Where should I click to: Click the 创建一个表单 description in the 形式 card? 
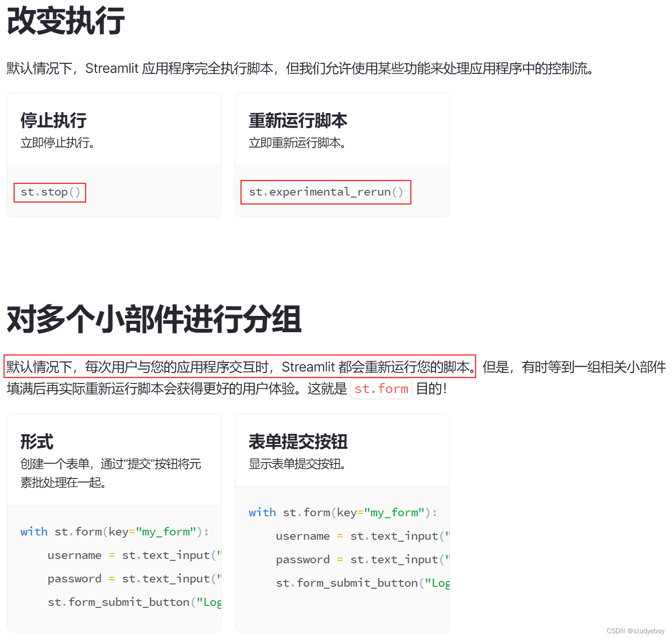(x=111, y=473)
